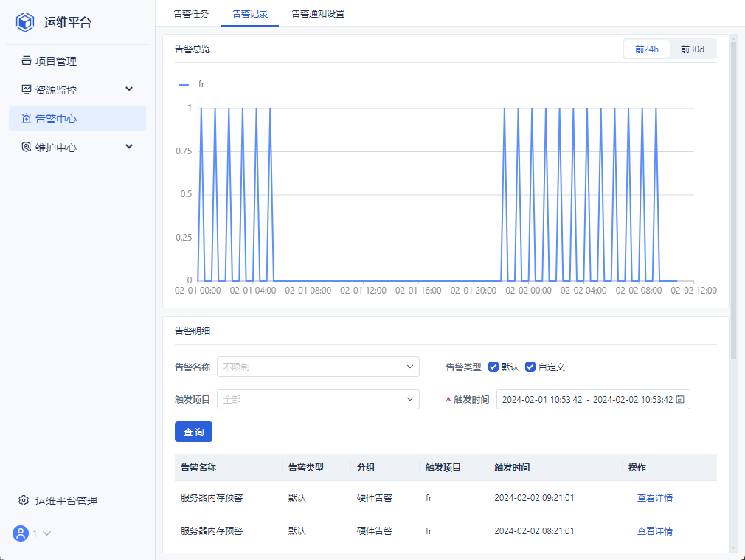View details of the 09:21:01 alarm
Screen dimensions: 745x560
tap(654, 498)
